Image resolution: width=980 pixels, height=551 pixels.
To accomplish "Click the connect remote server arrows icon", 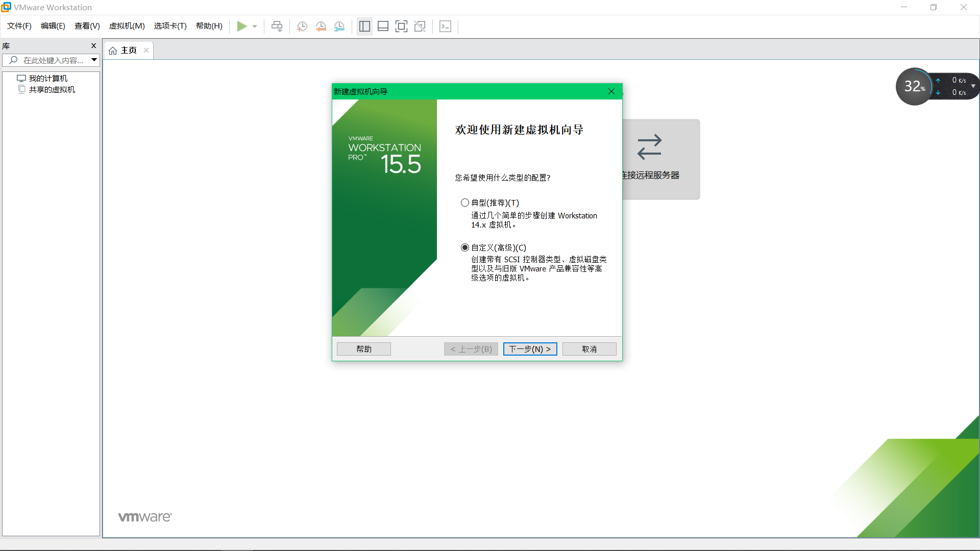I will tap(649, 147).
